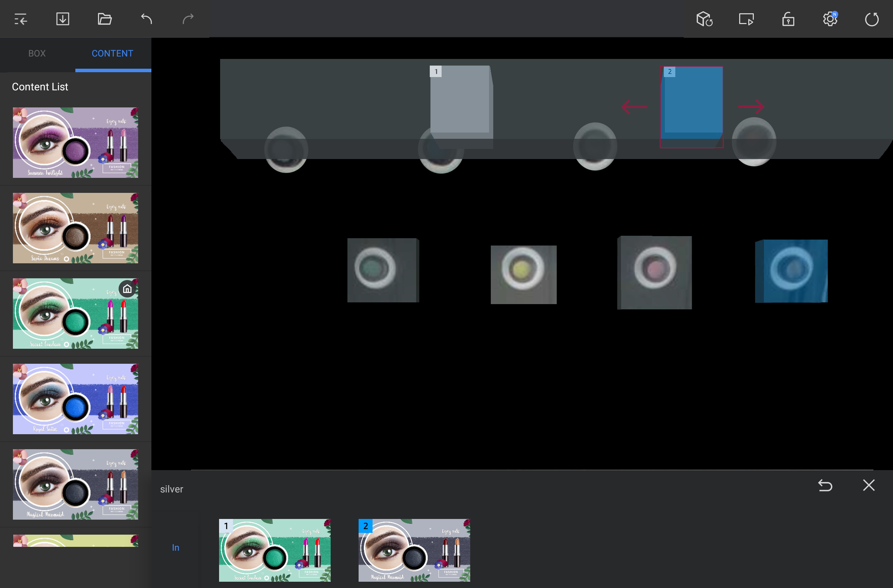Screen dimensions: 893x588
Task: Click the redo arrow icon
Action: (x=188, y=19)
